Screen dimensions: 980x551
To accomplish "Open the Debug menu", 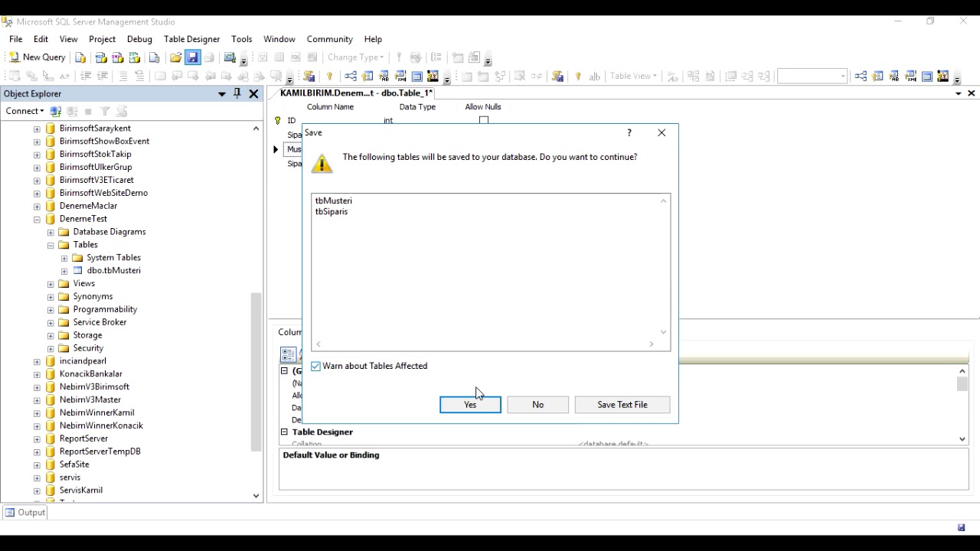I will click(x=139, y=39).
